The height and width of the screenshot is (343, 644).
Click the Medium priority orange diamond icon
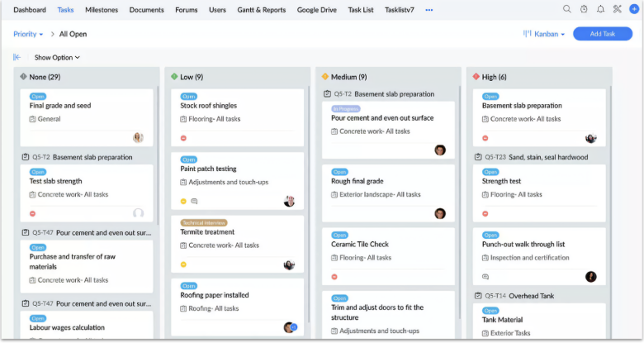(x=324, y=77)
